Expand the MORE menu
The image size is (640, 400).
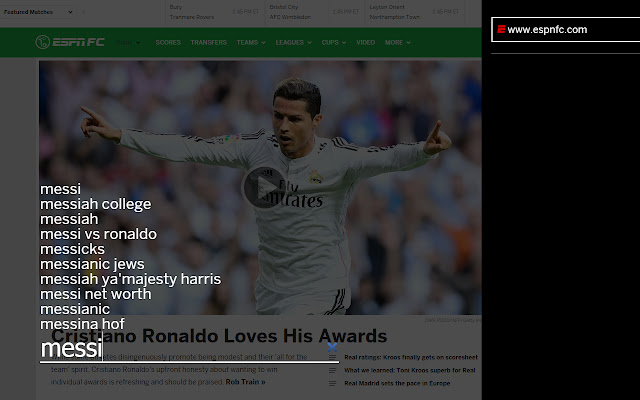tap(398, 42)
